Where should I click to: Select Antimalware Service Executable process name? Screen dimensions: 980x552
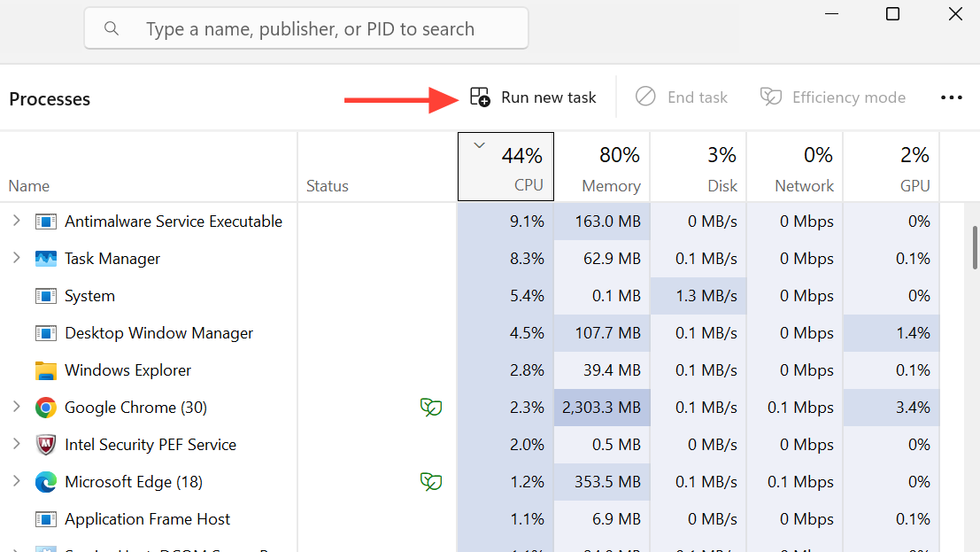174,222
